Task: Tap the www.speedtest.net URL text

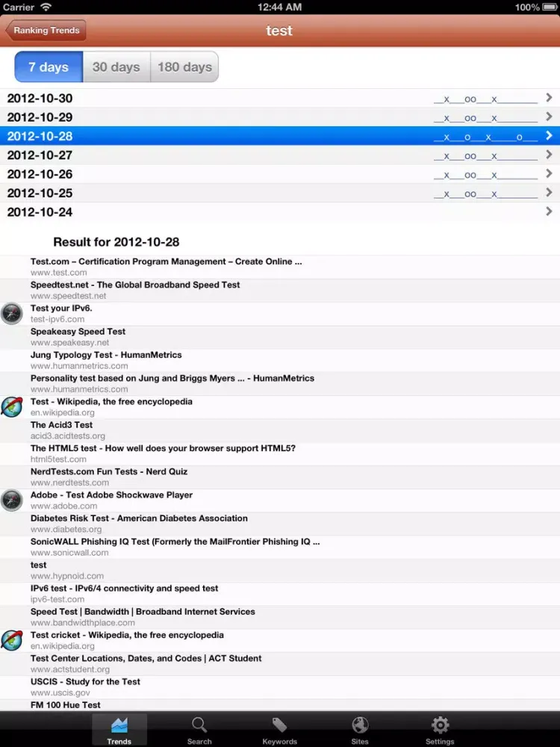Action: point(69,296)
